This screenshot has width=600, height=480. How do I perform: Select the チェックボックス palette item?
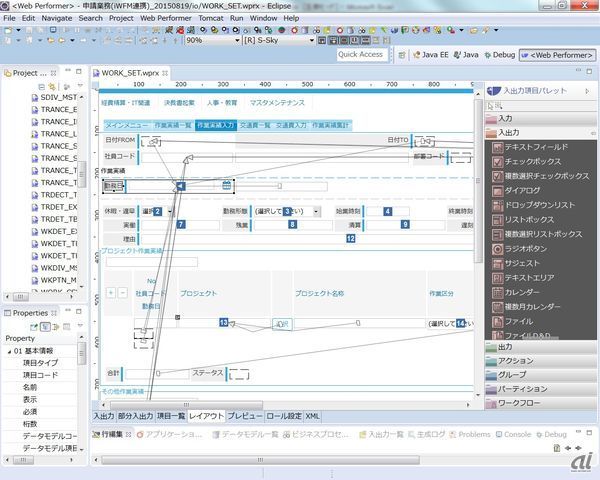532,161
